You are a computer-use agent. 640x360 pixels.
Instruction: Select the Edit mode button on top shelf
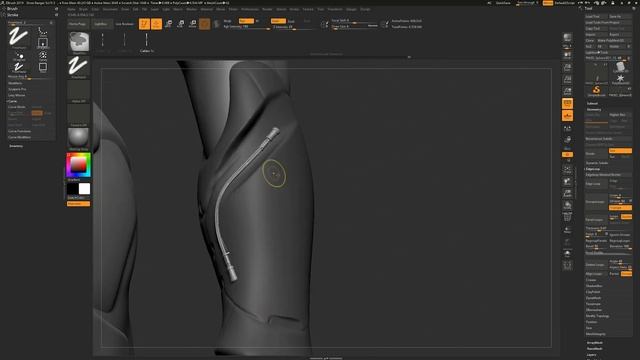pos(144,24)
